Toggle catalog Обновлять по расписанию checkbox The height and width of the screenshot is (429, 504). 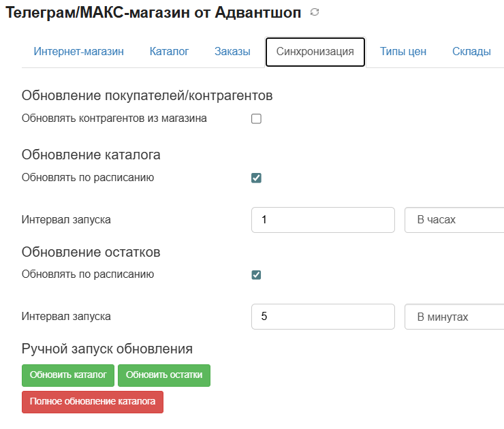coord(256,178)
